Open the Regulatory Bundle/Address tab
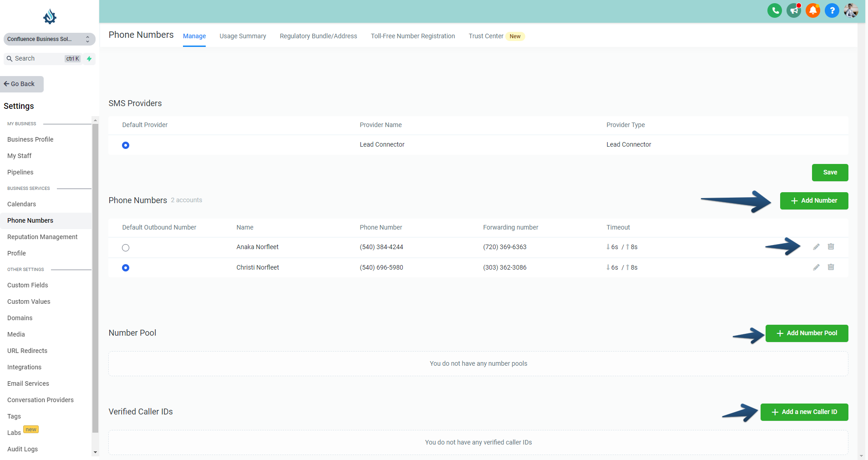Image resolution: width=868 pixels, height=460 pixels. coord(318,36)
